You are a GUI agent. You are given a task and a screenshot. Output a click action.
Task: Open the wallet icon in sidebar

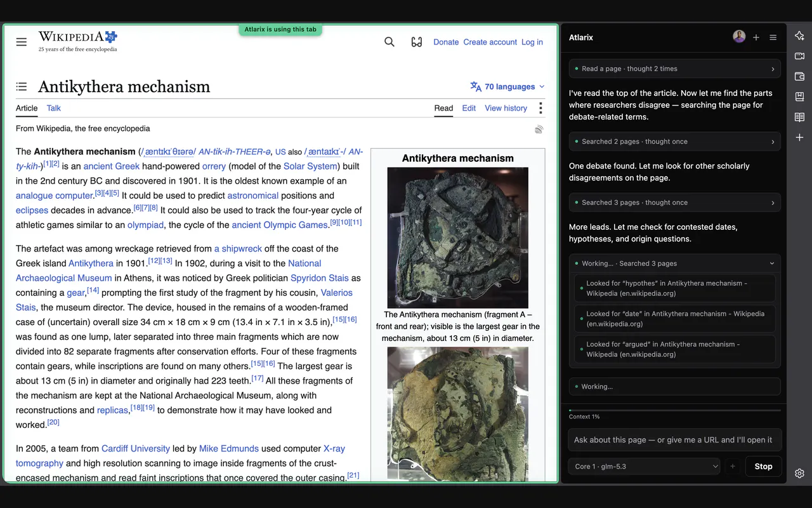[799, 76]
